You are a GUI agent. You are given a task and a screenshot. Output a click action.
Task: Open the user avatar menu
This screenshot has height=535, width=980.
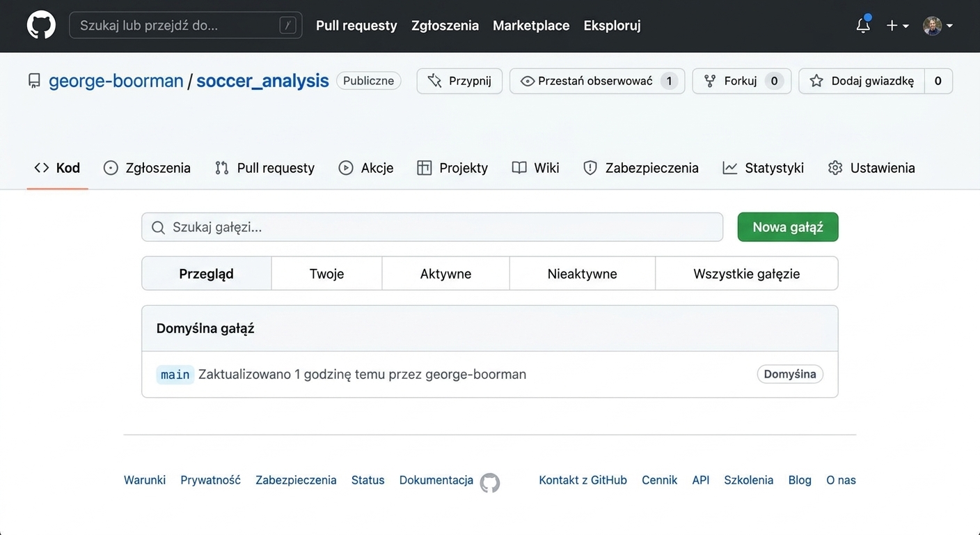click(x=938, y=26)
